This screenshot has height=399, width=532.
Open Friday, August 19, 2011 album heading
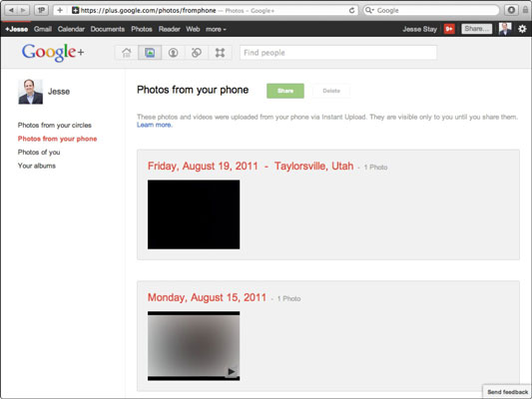203,167
